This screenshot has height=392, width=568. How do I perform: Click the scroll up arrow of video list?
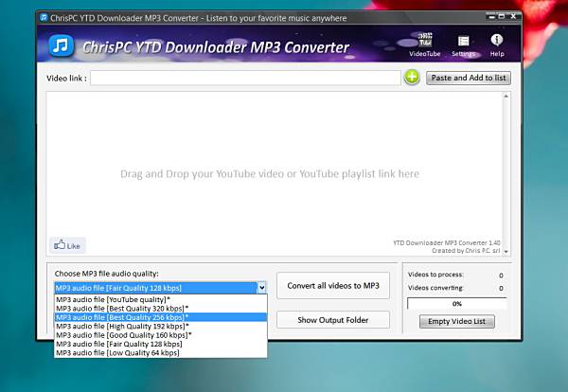(x=506, y=96)
